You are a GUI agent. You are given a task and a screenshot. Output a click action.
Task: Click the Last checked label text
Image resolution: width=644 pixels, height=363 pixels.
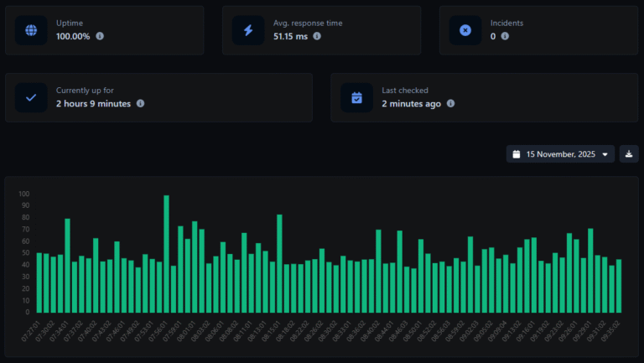(405, 91)
